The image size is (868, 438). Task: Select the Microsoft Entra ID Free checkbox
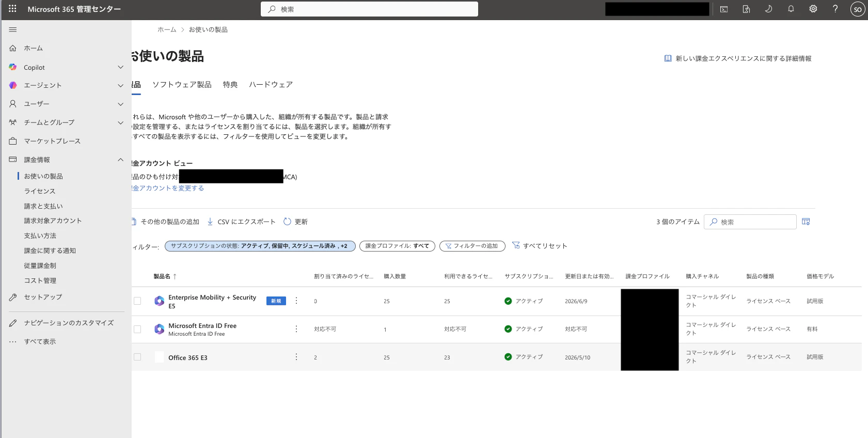(137, 329)
